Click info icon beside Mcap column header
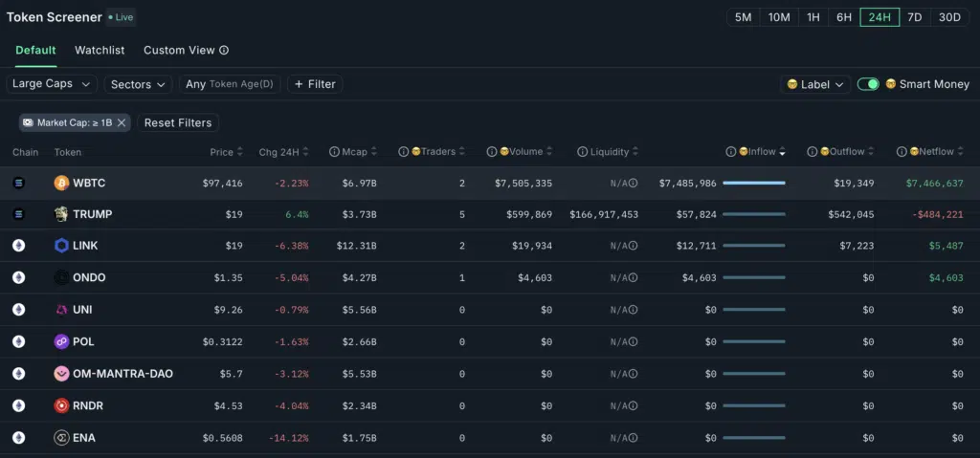The width and height of the screenshot is (980, 458). [x=334, y=152]
